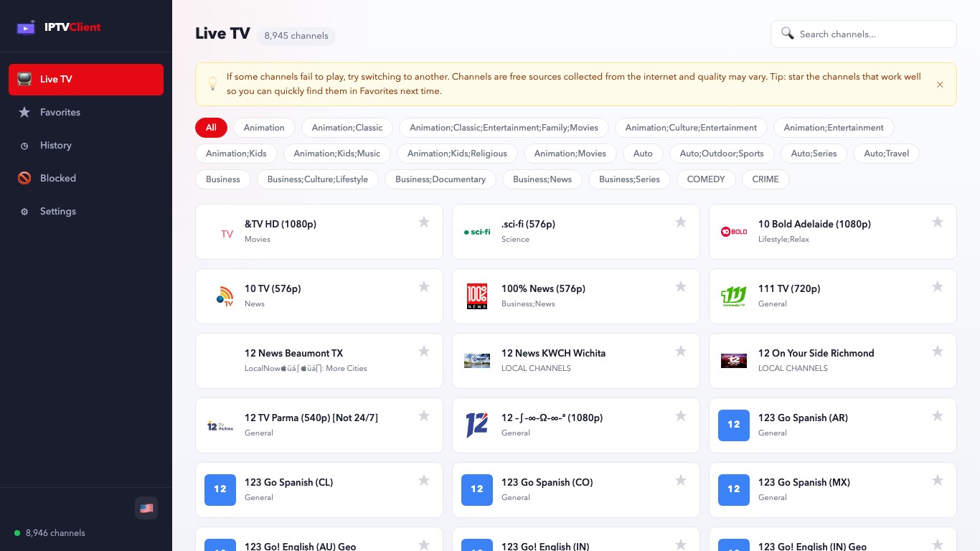Click blue 12 icon of 123 Go Spanish (MX)
Viewport: 980px width, 551px height.
734,490
